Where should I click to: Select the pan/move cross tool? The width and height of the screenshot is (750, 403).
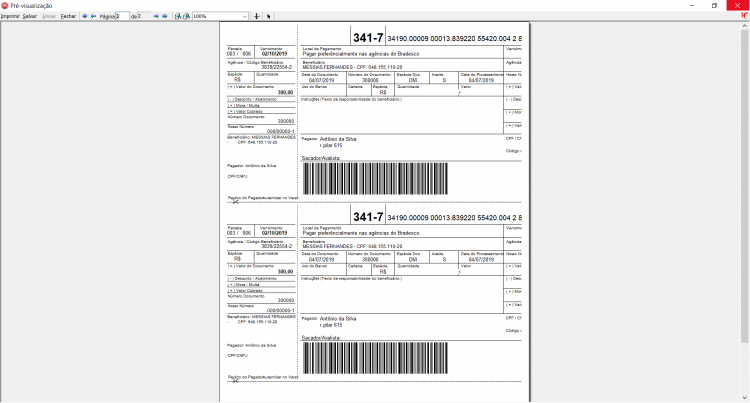pos(257,16)
